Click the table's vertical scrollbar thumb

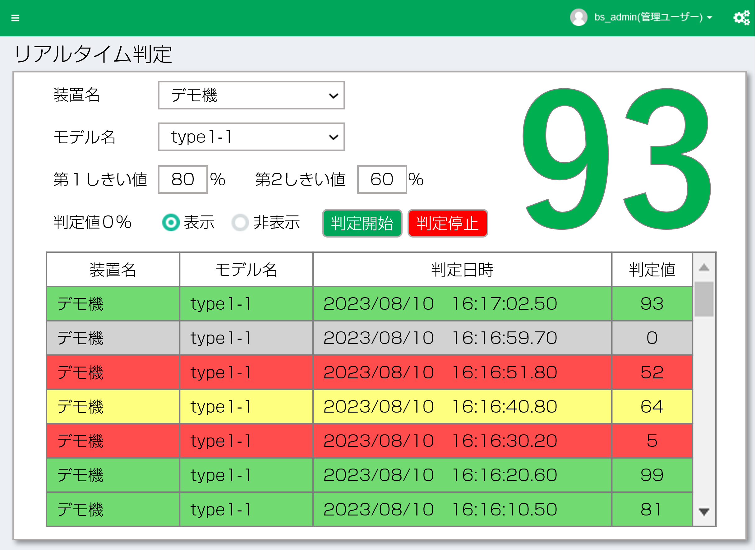(704, 299)
